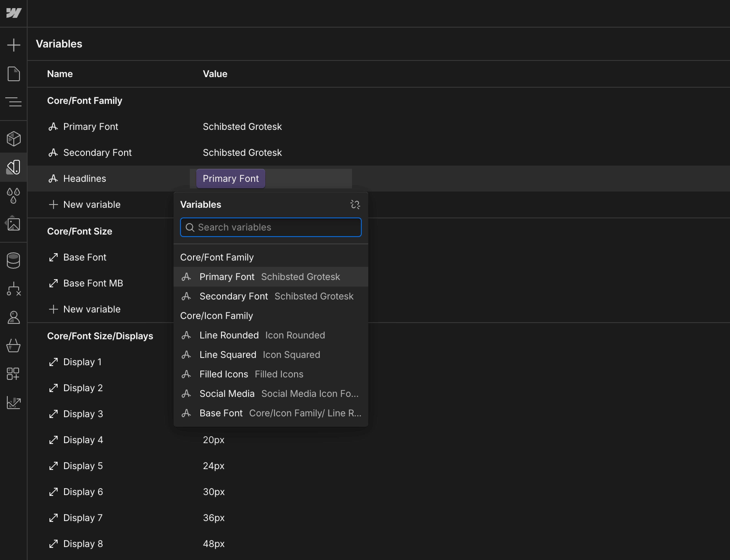Viewport: 730px width, 560px height.
Task: Select the Display 5 variable row
Action: (83, 466)
